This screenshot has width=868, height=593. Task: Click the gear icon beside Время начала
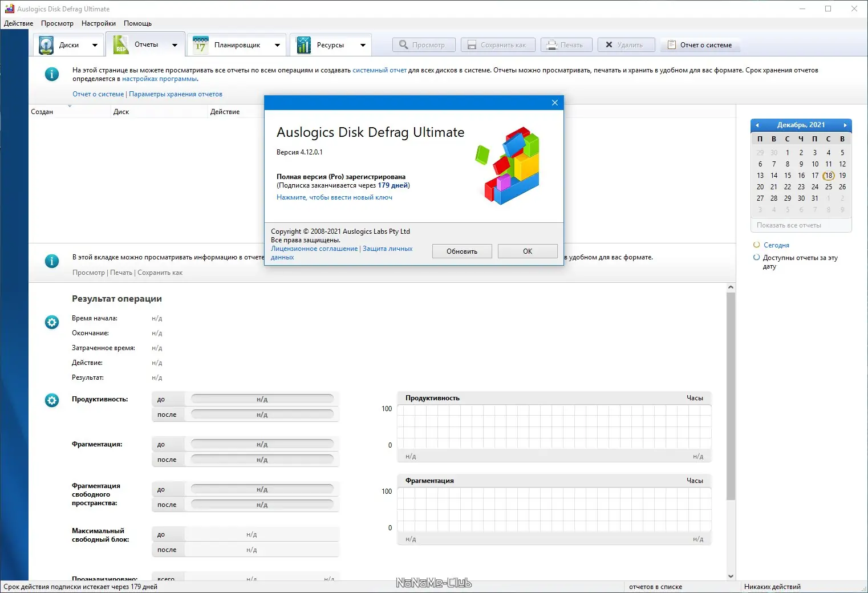tap(52, 322)
